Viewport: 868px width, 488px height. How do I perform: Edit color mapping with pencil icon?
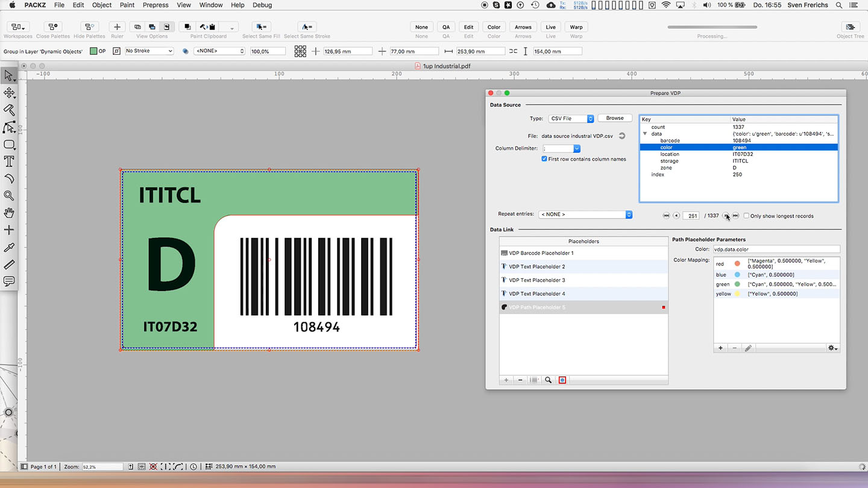(x=748, y=348)
